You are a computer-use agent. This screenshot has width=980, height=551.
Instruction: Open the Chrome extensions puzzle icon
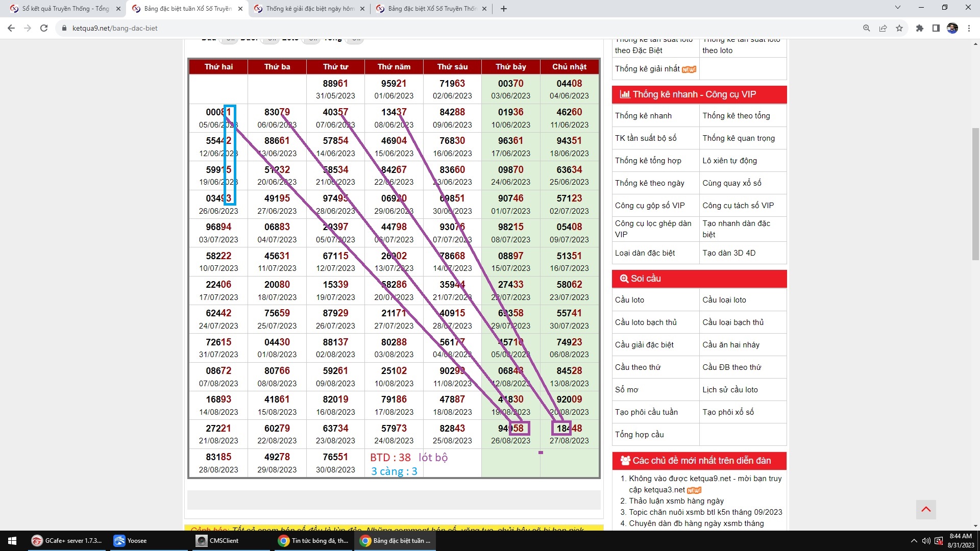point(919,28)
